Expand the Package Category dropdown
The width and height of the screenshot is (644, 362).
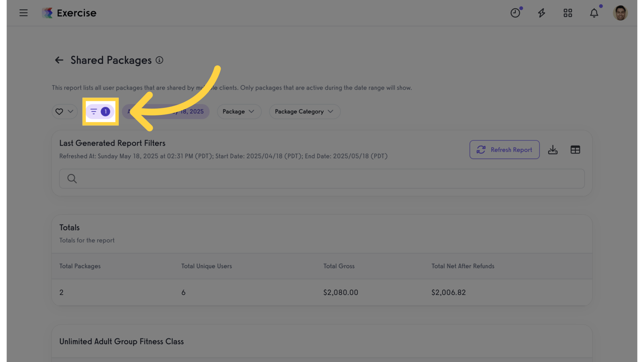coord(304,112)
